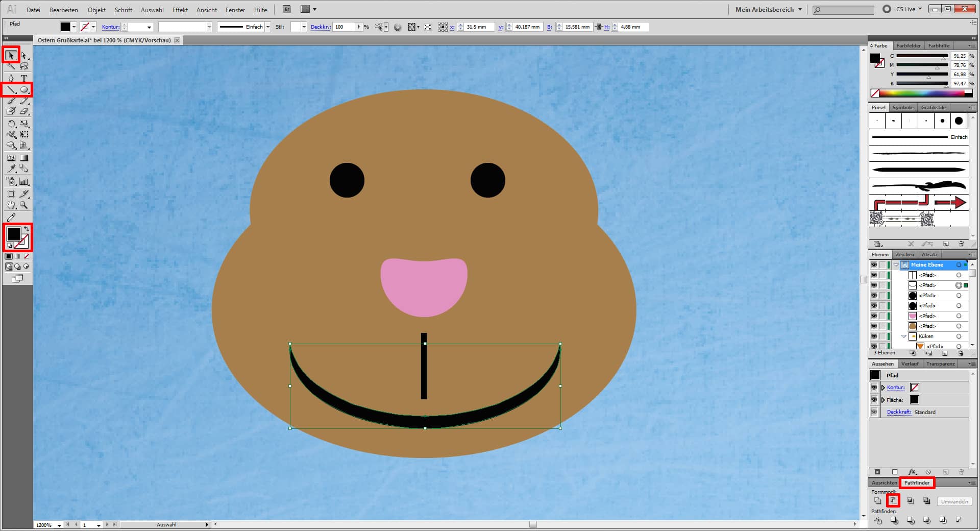The image size is (980, 531).
Task: Click the black fill color swatch in toolbox
Action: pyautogui.click(x=14, y=234)
